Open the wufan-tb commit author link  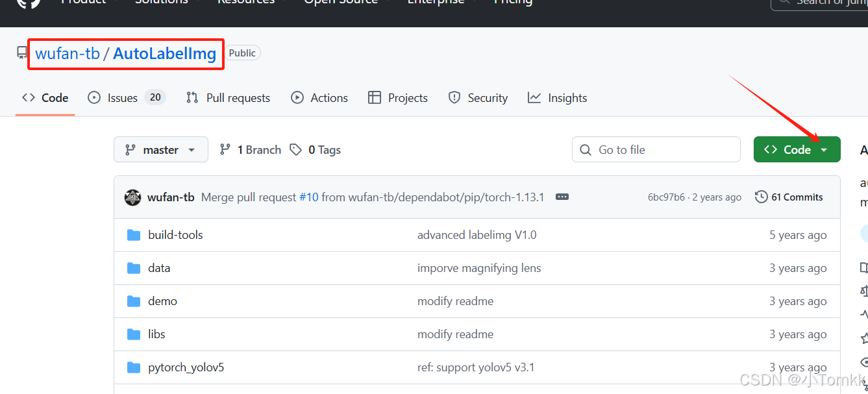coord(171,197)
